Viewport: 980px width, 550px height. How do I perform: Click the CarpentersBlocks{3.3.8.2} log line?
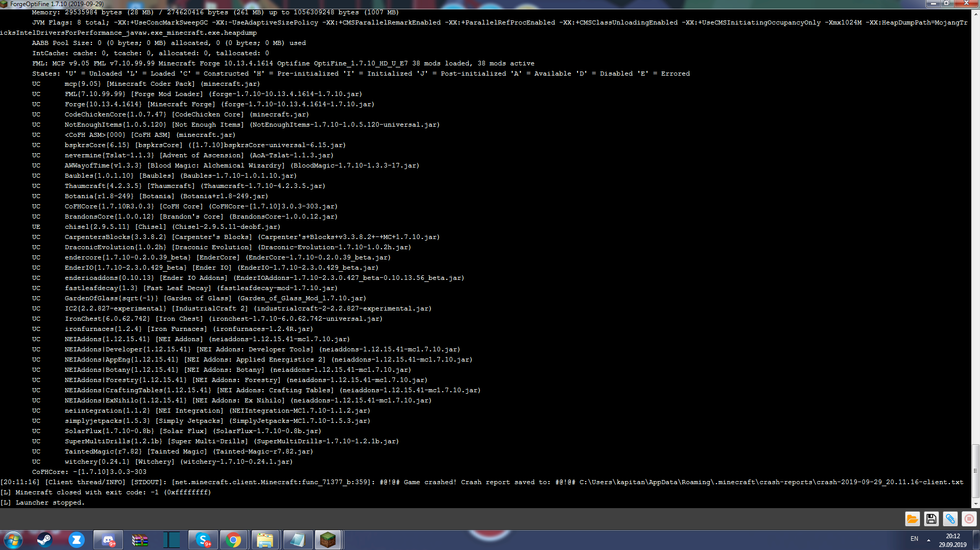coord(236,237)
